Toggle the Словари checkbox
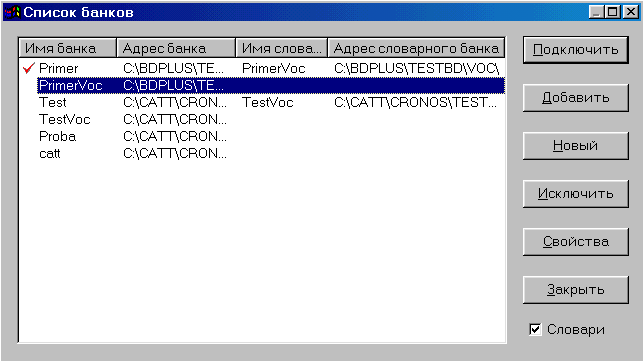 [x=535, y=329]
